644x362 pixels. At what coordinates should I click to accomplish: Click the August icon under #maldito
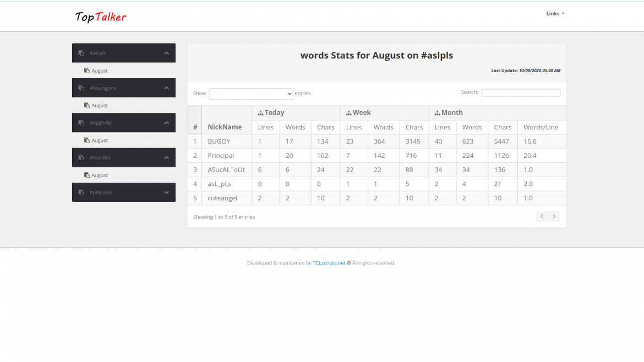[86, 175]
